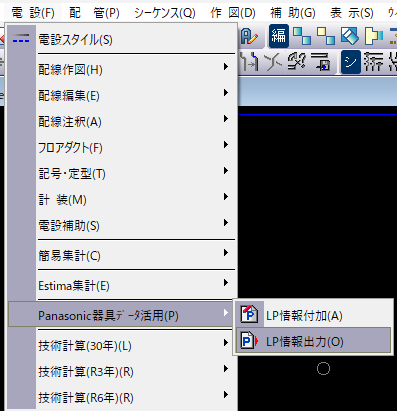Open the 作図(D) menu
The height and width of the screenshot is (411, 397).
233,13
